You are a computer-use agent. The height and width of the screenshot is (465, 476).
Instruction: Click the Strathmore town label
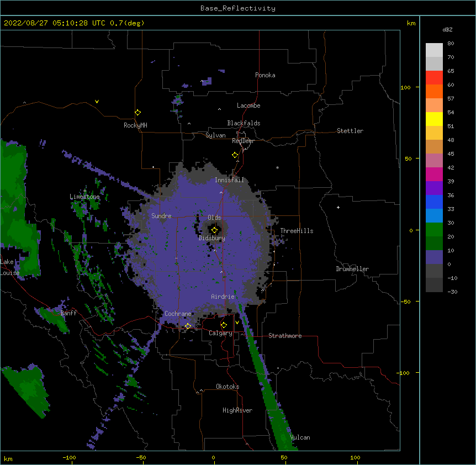(285, 336)
